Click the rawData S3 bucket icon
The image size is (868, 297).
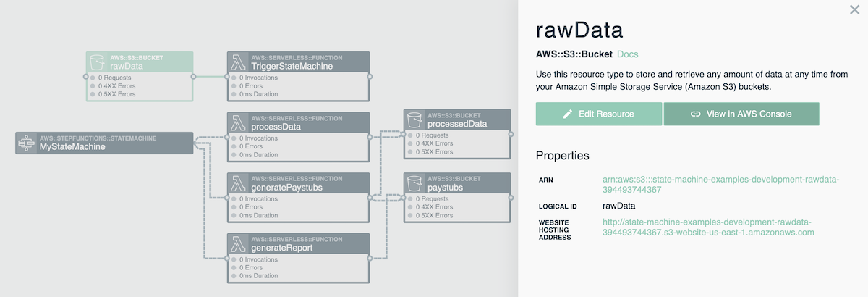coord(97,62)
